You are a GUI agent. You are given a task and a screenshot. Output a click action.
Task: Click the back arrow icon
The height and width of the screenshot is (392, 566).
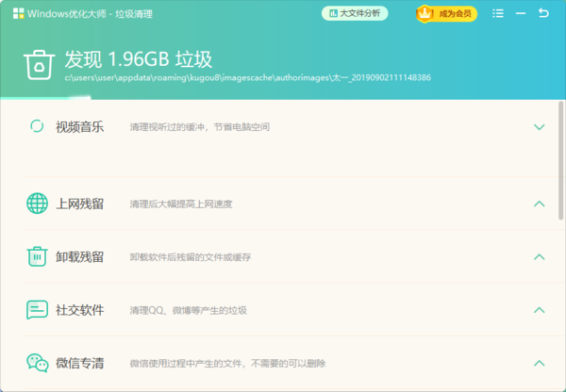pyautogui.click(x=543, y=13)
